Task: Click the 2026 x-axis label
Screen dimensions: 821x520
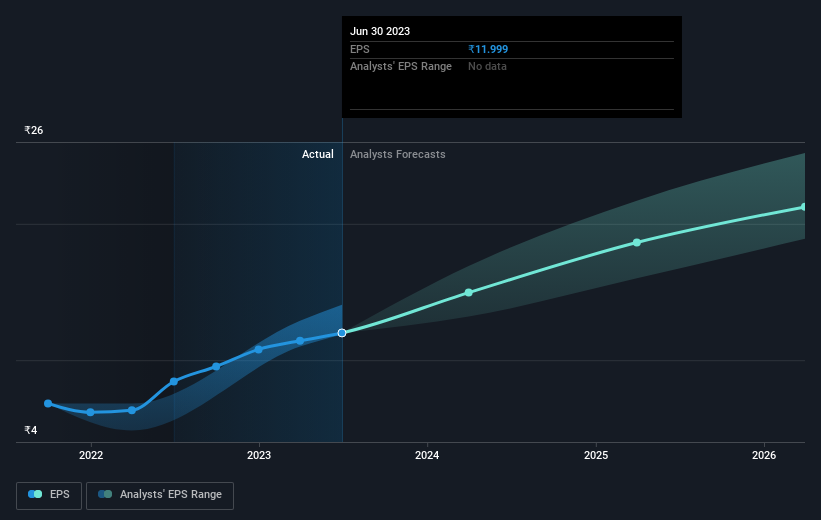Action: point(764,455)
